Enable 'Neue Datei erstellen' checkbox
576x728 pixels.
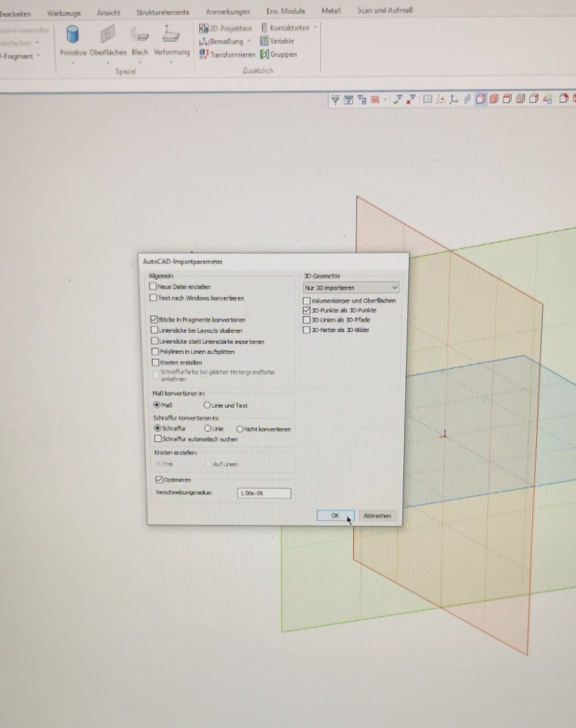[x=153, y=286]
